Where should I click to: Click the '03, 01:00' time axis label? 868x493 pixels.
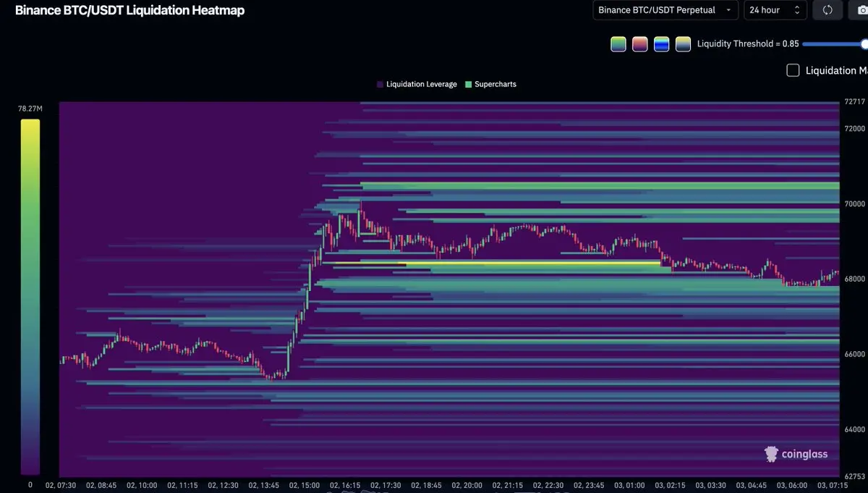[629, 485]
